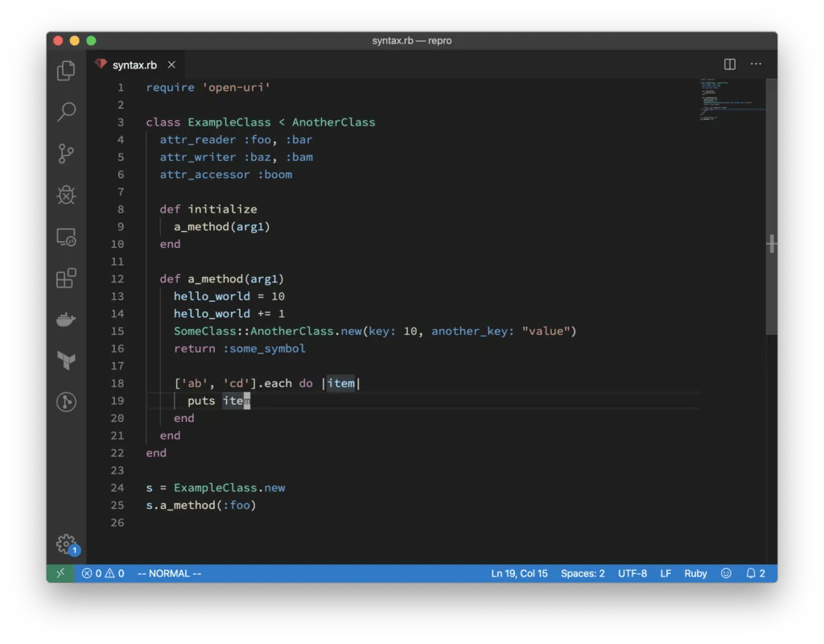Screen dimensions: 824x644
Task: Click on attr_accessor on line 6
Action: tap(205, 175)
